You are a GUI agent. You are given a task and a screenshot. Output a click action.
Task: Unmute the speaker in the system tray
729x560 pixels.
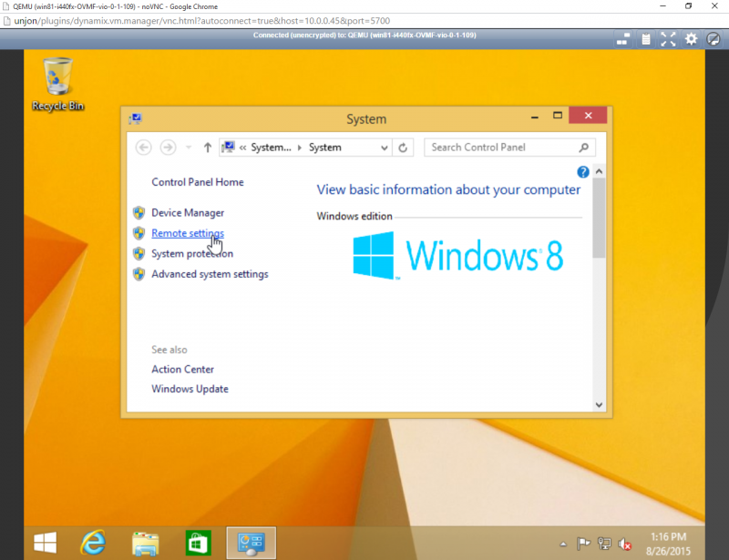pos(624,545)
